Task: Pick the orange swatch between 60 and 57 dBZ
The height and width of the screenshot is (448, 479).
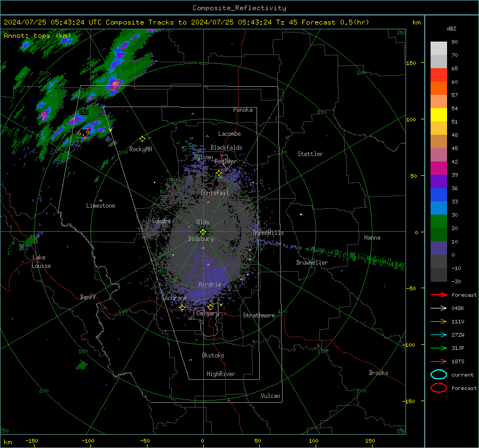Action: coord(439,88)
